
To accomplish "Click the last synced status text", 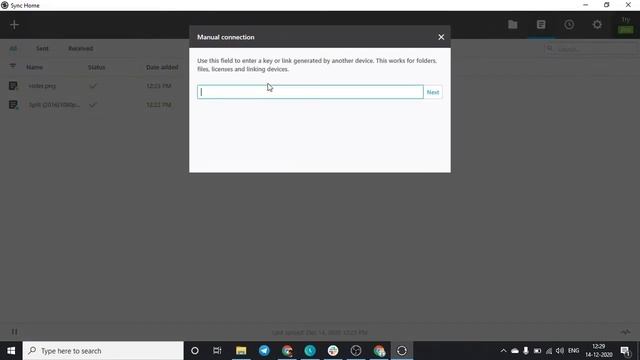I will [x=320, y=333].
